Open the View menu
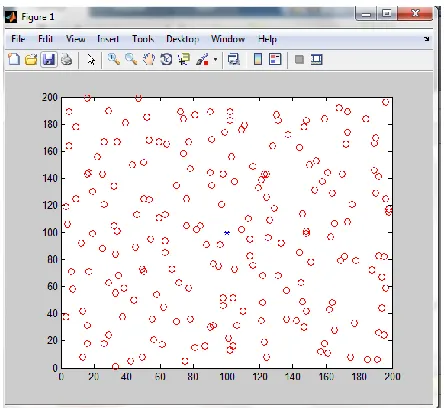The width and height of the screenshot is (444, 408). pos(75,39)
